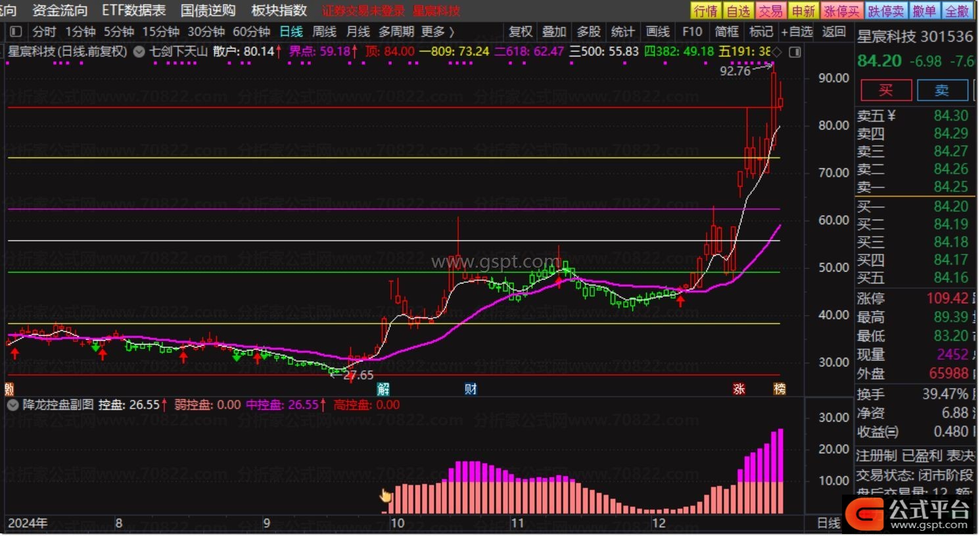Click the hand cursor icon in the sub-chart
Image resolution: width=980 pixels, height=536 pixels.
[385, 495]
